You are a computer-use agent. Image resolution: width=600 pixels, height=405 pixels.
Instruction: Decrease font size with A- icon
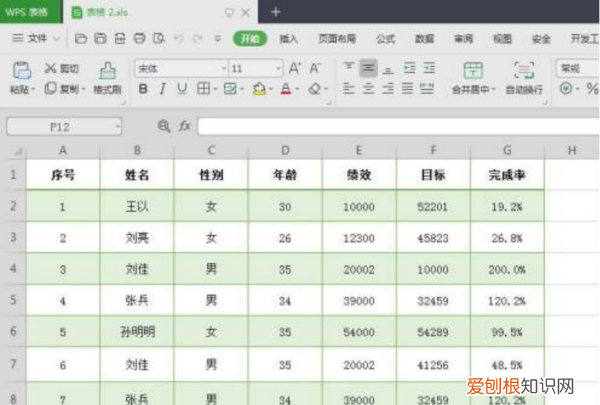(315, 69)
